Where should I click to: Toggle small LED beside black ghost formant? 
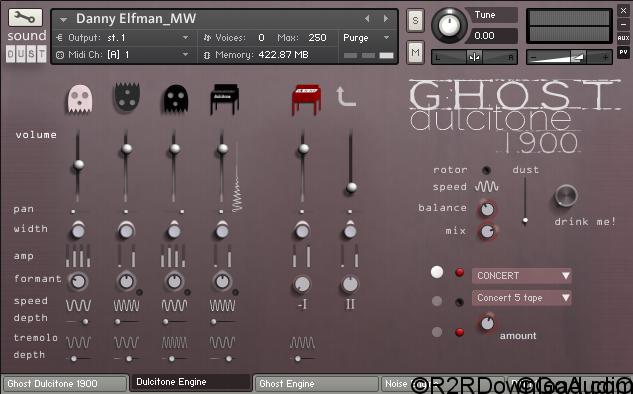click(188, 292)
